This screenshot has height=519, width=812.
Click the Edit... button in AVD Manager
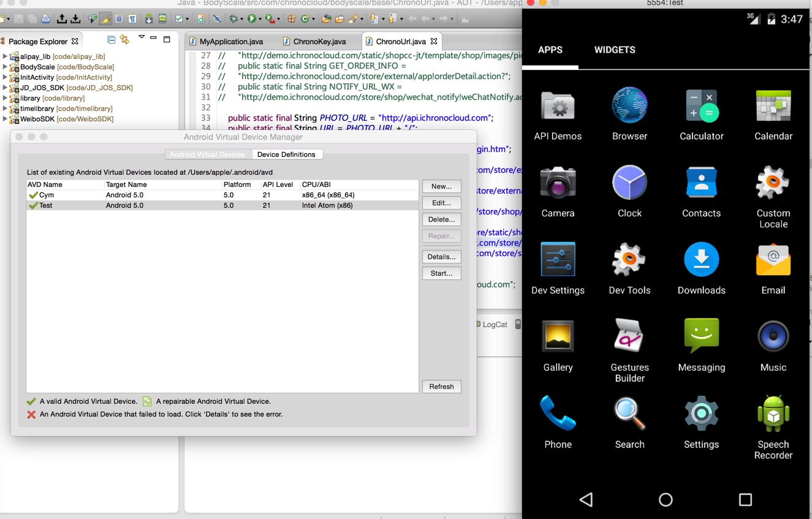coord(442,203)
